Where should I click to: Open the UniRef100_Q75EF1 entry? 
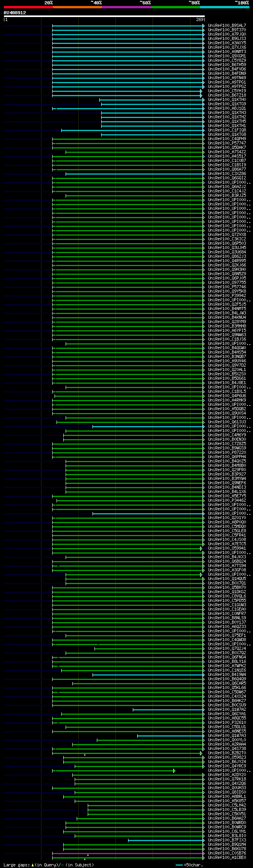227,636
